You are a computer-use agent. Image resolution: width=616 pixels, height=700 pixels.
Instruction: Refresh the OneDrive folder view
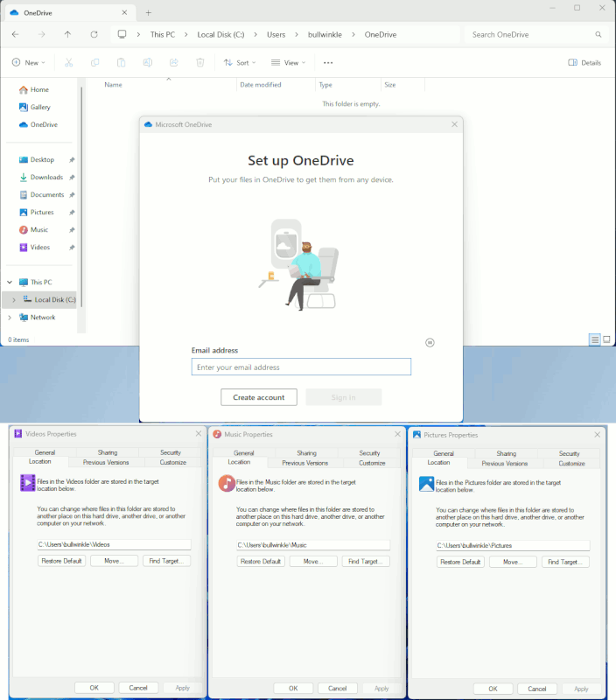pos(94,34)
